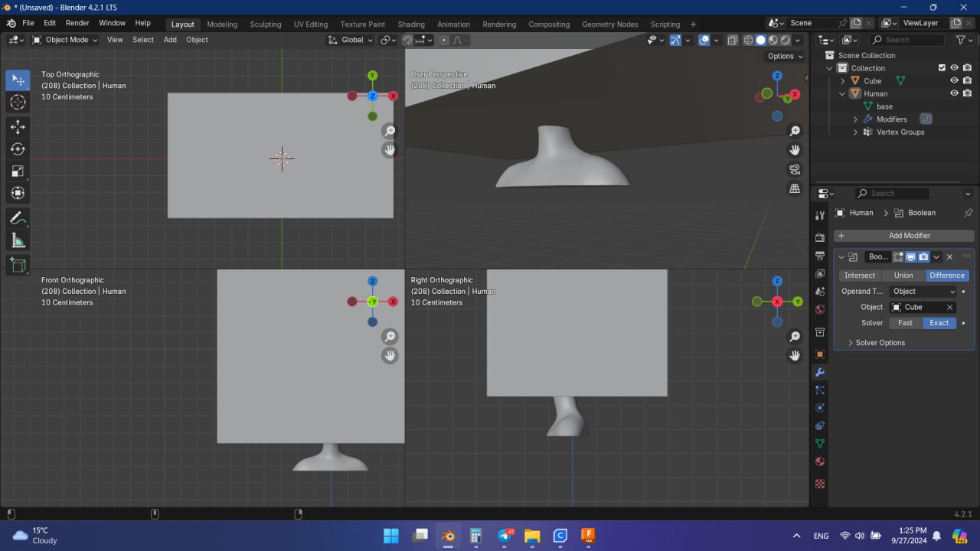Open the Output properties tab
The width and height of the screenshot is (980, 551).
tap(820, 256)
